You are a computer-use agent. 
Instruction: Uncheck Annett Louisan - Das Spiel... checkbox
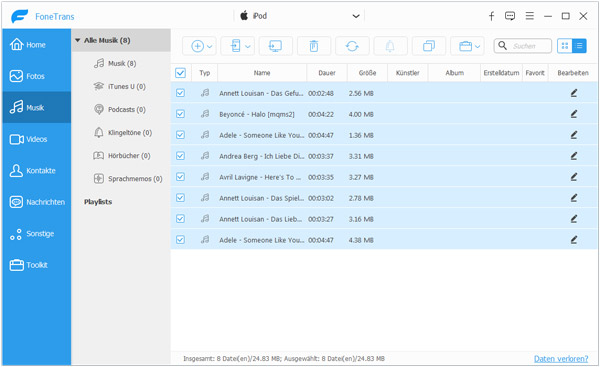[x=180, y=198]
